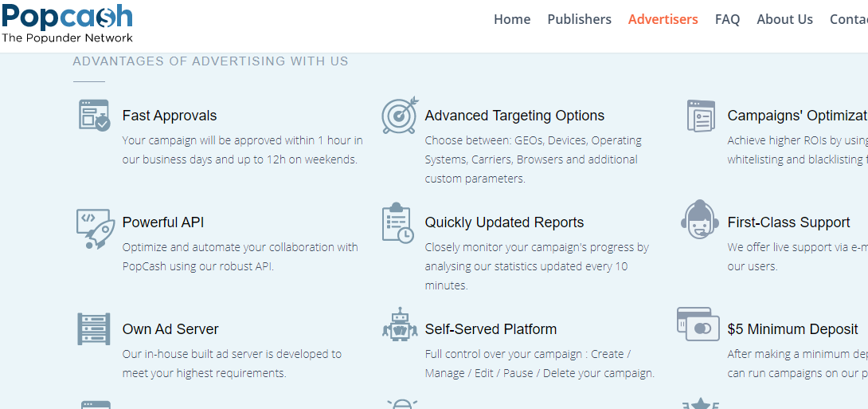Viewport: 868px width, 409px height.
Task: Click the $5 Minimum Deposit card icon
Action: click(698, 324)
